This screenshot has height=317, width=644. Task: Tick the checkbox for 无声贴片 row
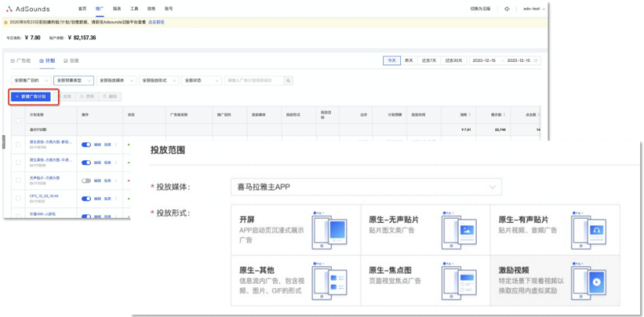[18, 180]
